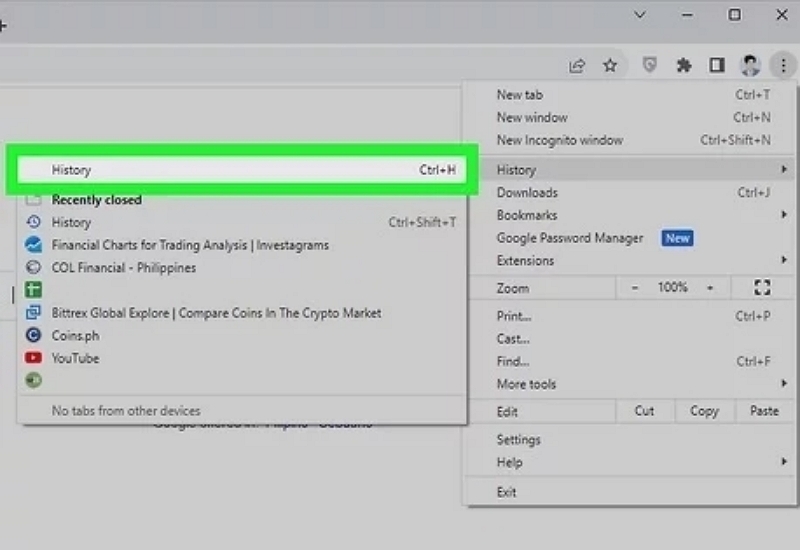Screen dimensions: 800x550
Task: Increase zoom with the plus button
Action: (710, 288)
